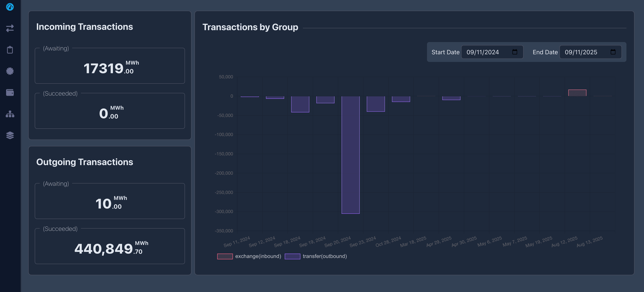The height and width of the screenshot is (292, 644).
Task: Click the Sep 18, 2024 transfer bar
Action: click(x=300, y=104)
